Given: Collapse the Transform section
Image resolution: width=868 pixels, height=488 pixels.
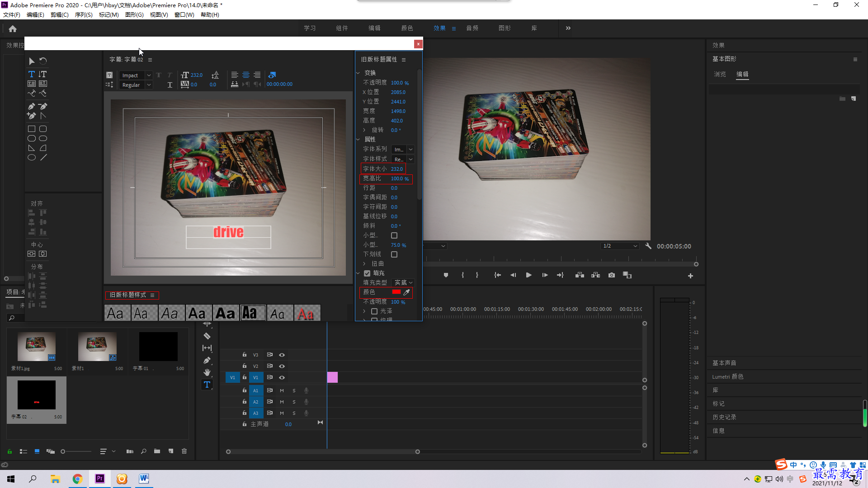Looking at the screenshot, I should (358, 73).
